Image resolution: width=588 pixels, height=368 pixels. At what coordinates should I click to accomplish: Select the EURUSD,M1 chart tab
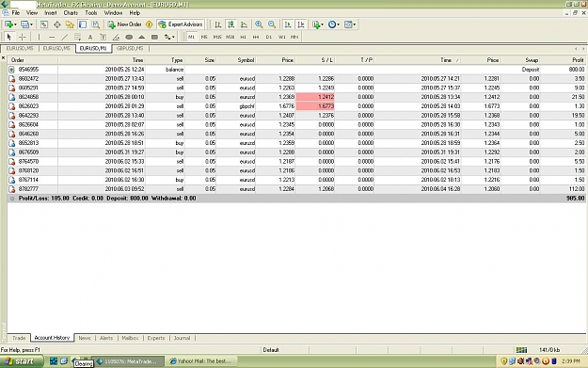[93, 48]
